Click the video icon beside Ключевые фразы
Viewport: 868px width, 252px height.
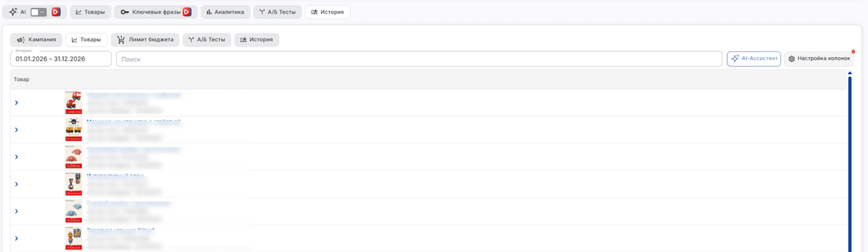pyautogui.click(x=187, y=12)
